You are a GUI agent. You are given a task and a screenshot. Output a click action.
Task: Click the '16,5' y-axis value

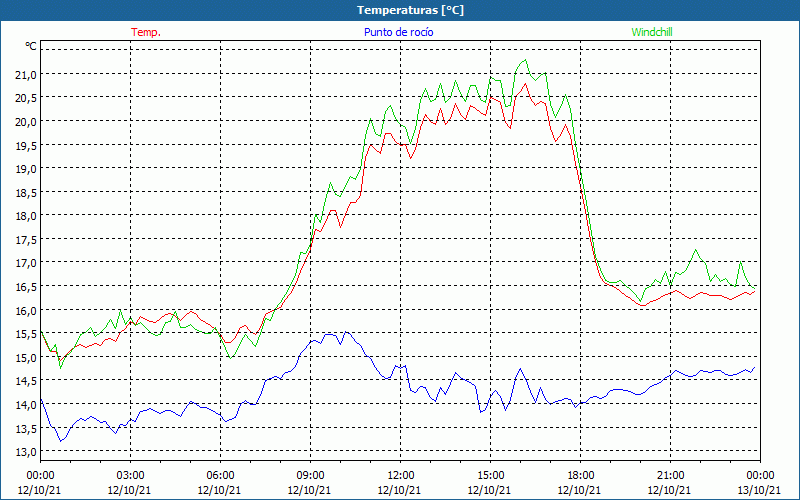tap(26, 287)
